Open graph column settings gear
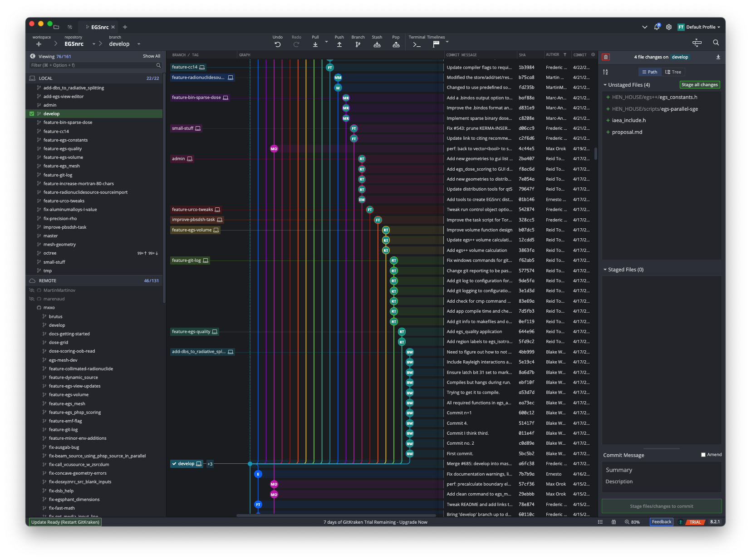This screenshot has width=751, height=560. (593, 55)
